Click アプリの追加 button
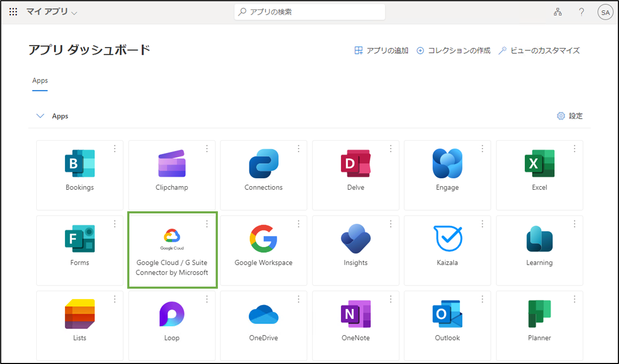Screen dimensions: 619x364 pyautogui.click(x=381, y=51)
